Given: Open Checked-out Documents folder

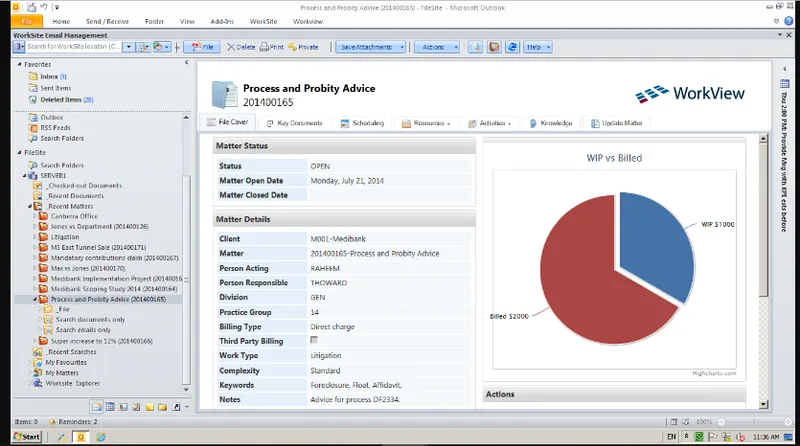Looking at the screenshot, I should point(78,186).
